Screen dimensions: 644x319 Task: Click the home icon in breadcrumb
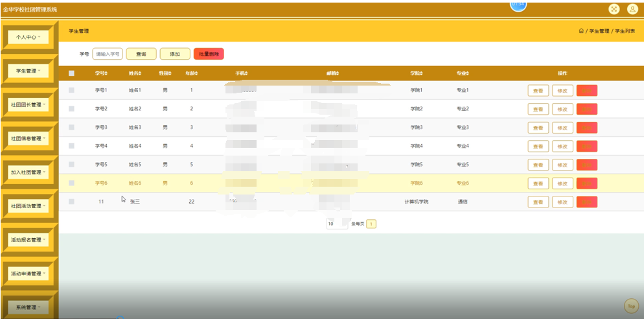point(581,31)
